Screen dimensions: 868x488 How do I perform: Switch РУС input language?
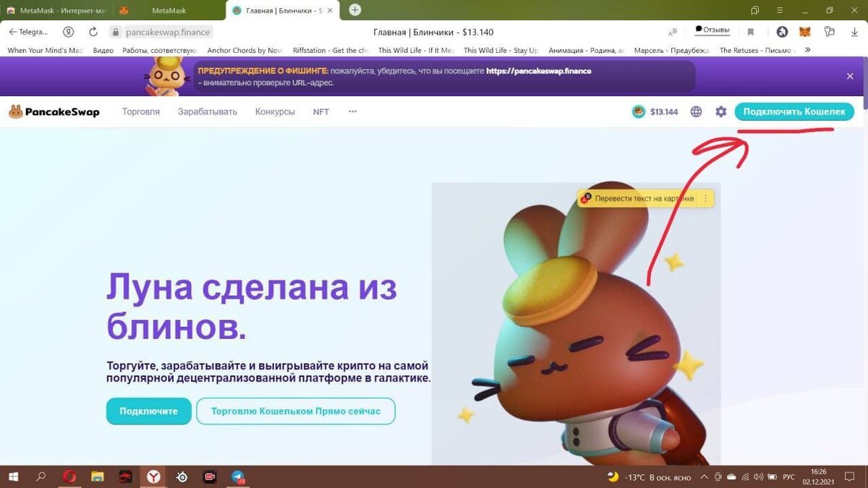click(x=789, y=477)
